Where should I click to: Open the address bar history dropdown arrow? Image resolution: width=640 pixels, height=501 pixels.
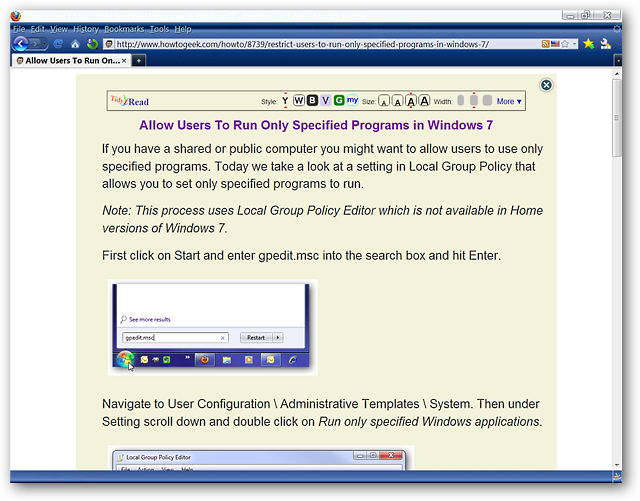pos(574,44)
